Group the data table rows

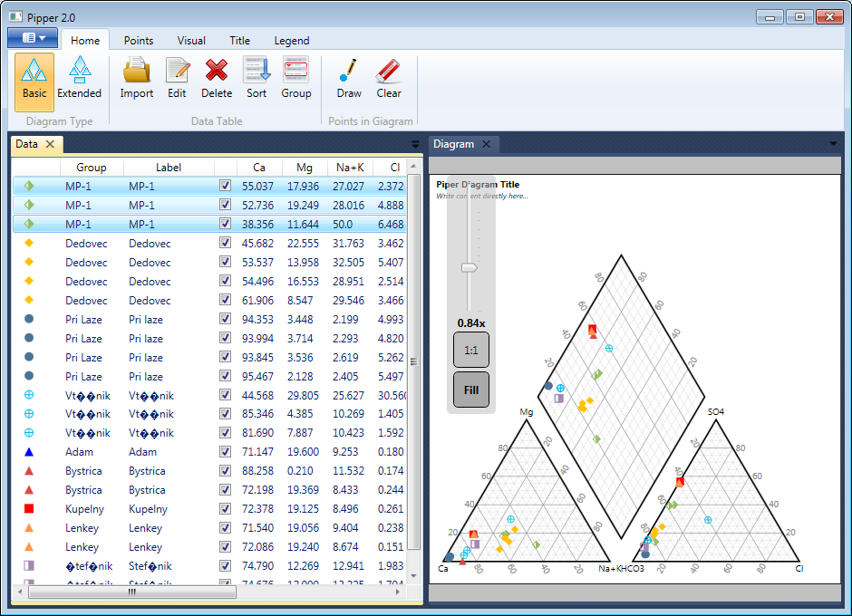click(x=296, y=78)
